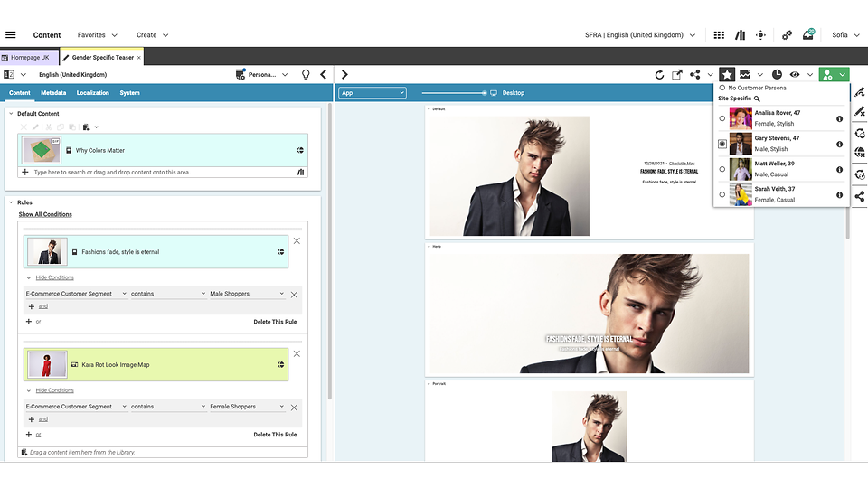Open the Sofia user menu

click(x=845, y=35)
